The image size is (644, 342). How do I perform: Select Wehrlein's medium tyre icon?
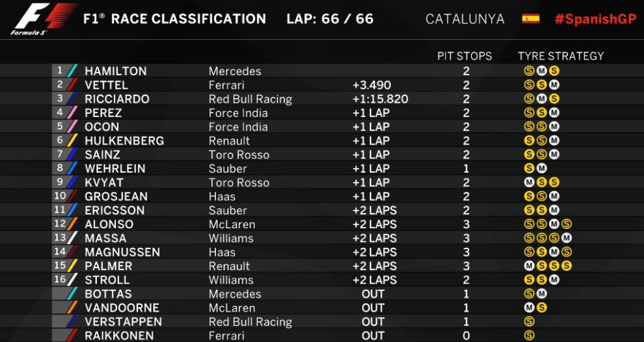click(542, 169)
